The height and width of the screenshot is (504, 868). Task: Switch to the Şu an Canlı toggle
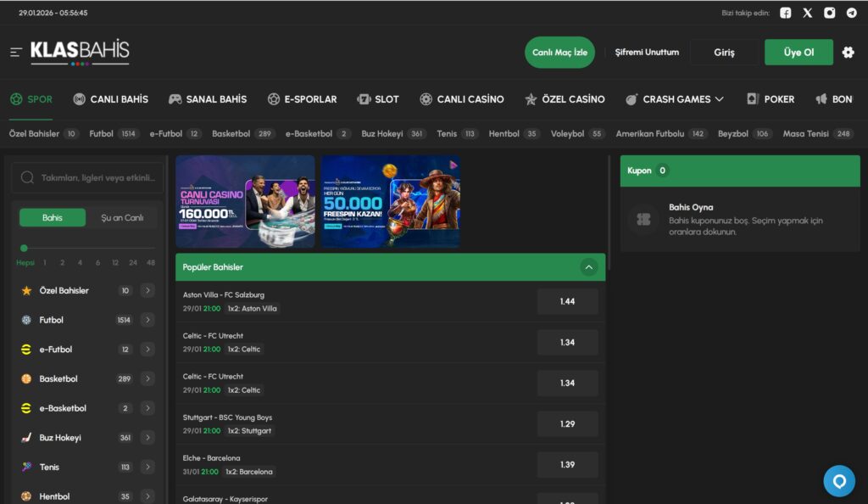(x=122, y=218)
